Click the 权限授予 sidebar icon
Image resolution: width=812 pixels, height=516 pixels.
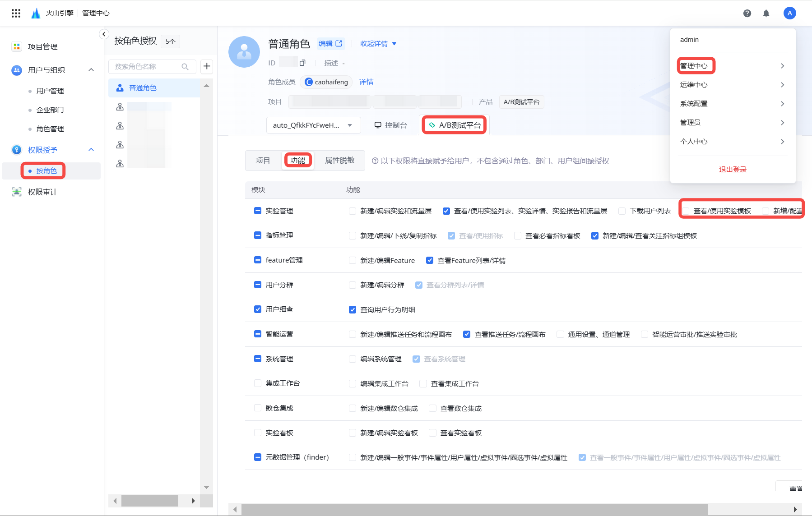(x=17, y=150)
